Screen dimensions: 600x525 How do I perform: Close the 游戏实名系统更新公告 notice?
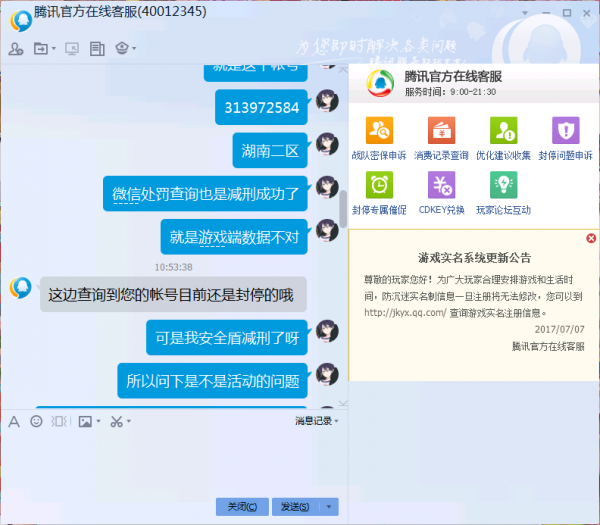pos(591,238)
